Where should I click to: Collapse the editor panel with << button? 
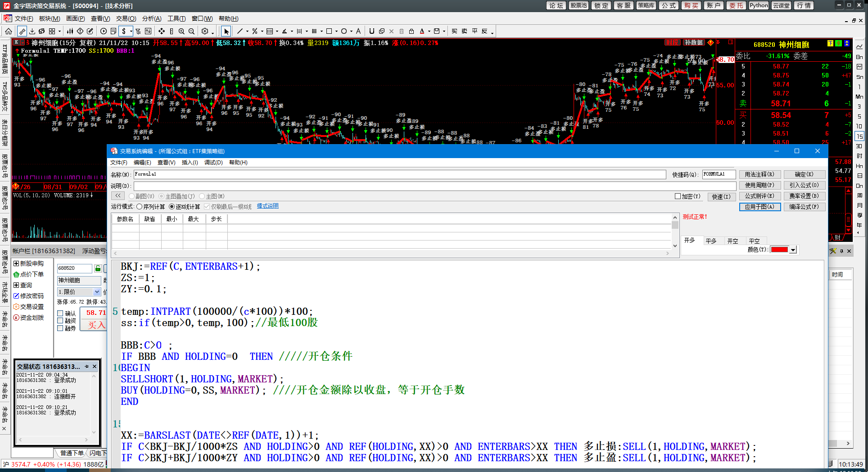(x=118, y=196)
